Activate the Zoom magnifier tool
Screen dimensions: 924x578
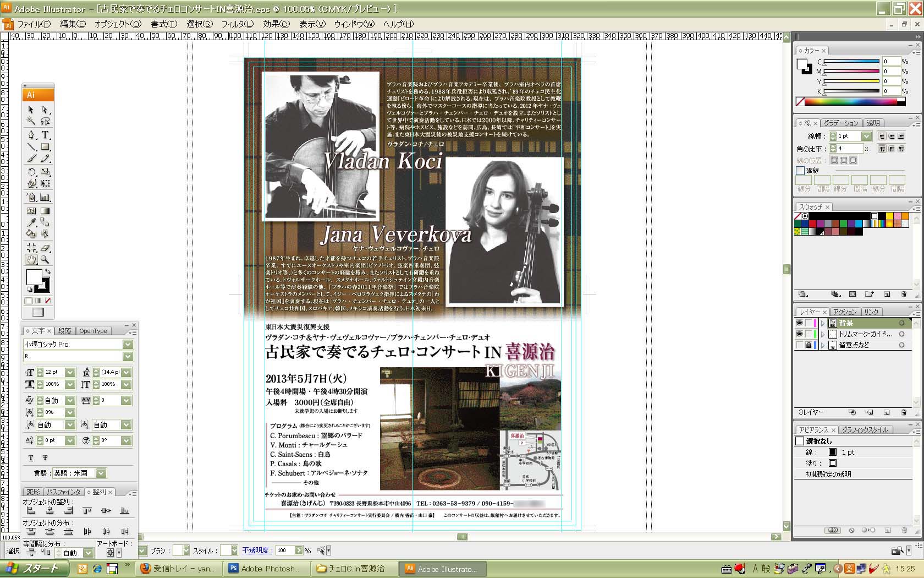(46, 260)
